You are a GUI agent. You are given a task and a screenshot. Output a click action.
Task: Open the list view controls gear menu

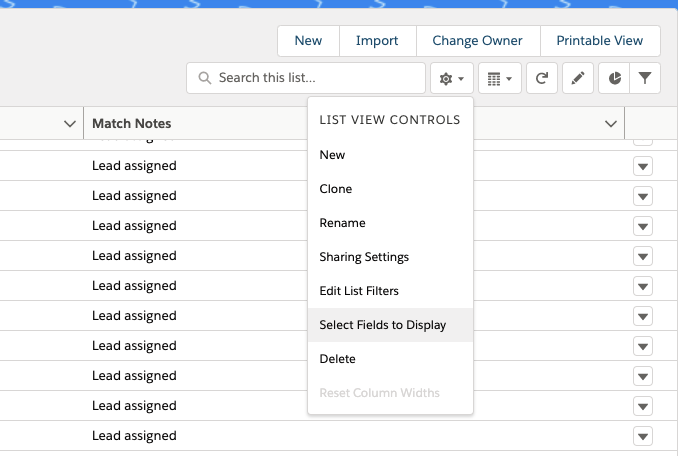coord(452,78)
